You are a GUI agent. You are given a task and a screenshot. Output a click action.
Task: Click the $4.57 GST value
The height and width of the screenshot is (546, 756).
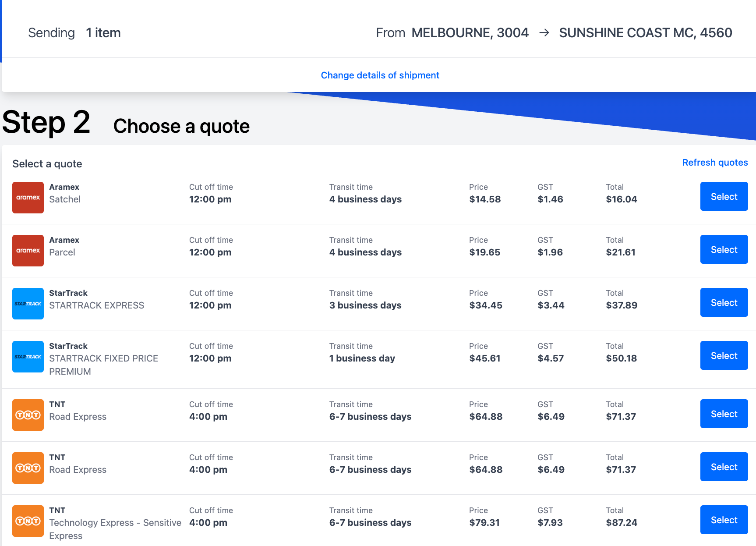point(551,358)
